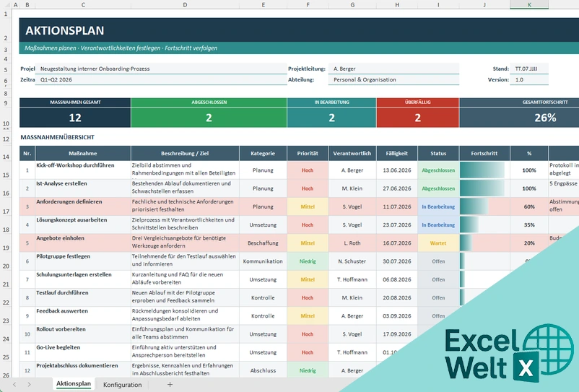Screen dimensions: 579x392
Task: Select the Version field '1.0'
Action: (x=529, y=79)
